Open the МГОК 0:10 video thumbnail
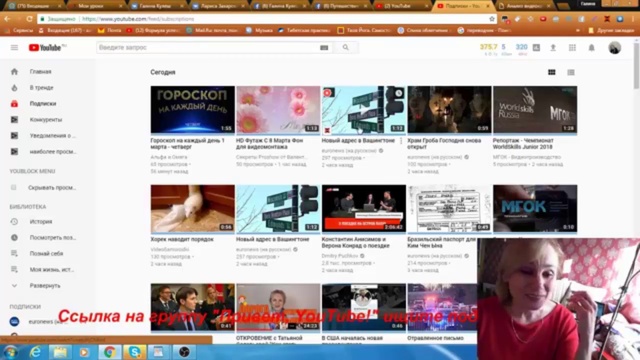The height and width of the screenshot is (360, 640). click(x=535, y=209)
